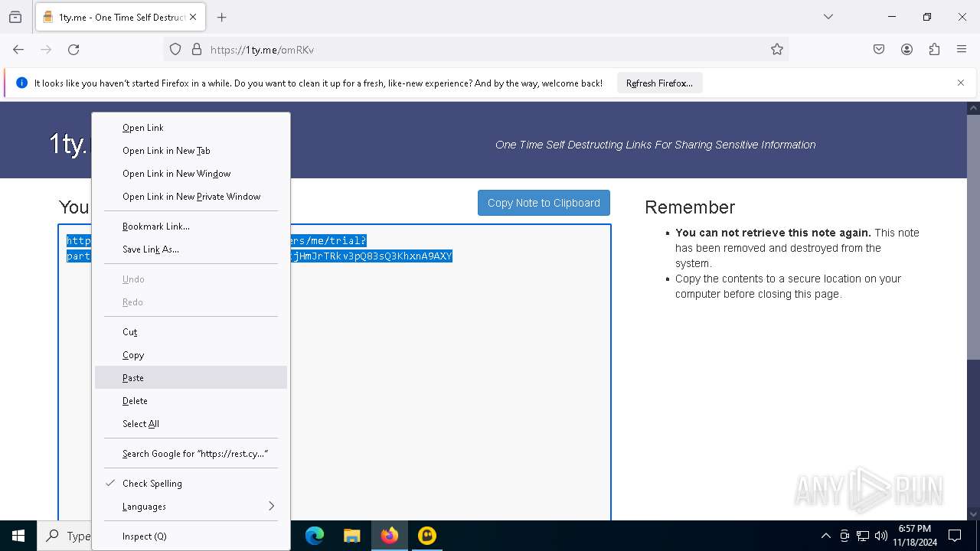Choose Open Link in New Private Window

tap(191, 197)
